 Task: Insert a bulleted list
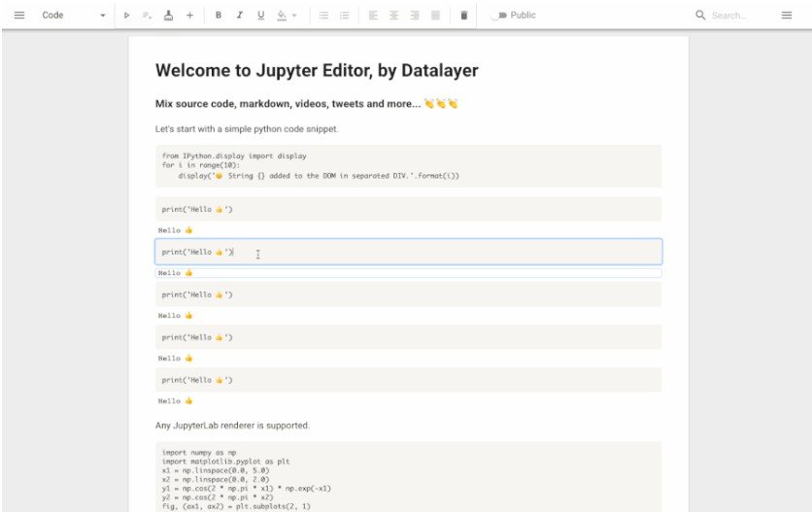(x=323, y=15)
